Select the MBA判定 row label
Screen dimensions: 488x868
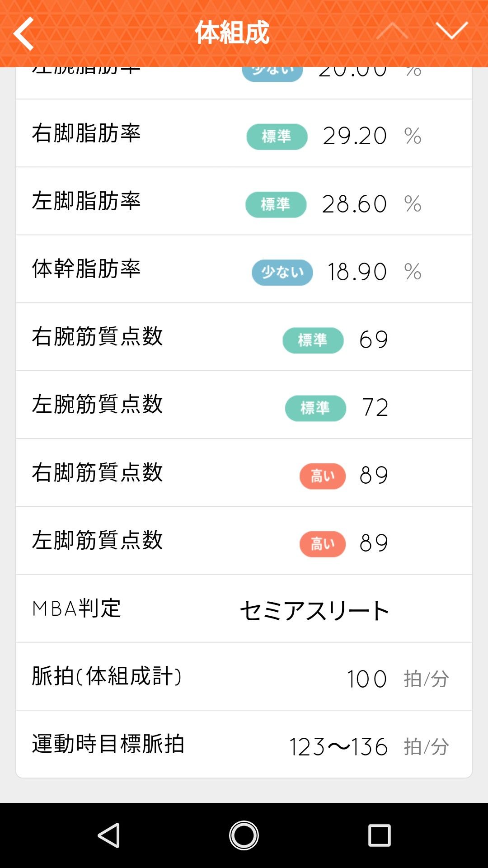coord(77,609)
